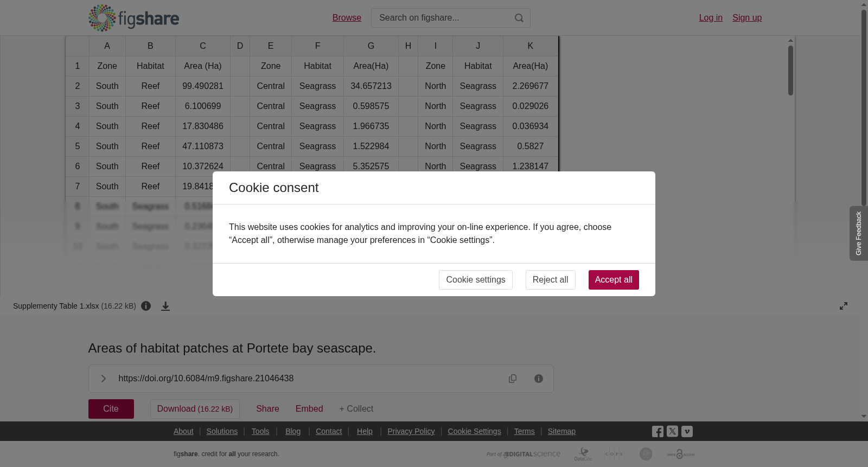The image size is (868, 467).
Task: Click Reject all cookies
Action: (x=550, y=280)
